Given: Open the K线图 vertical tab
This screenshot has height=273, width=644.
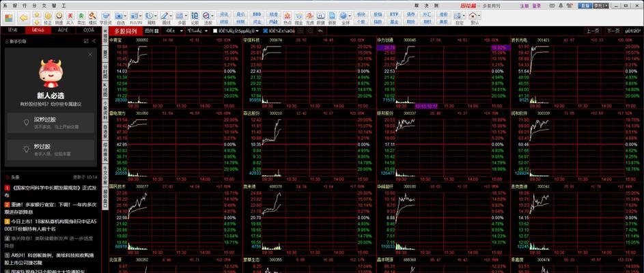Looking at the screenshot, I should click(105, 91).
